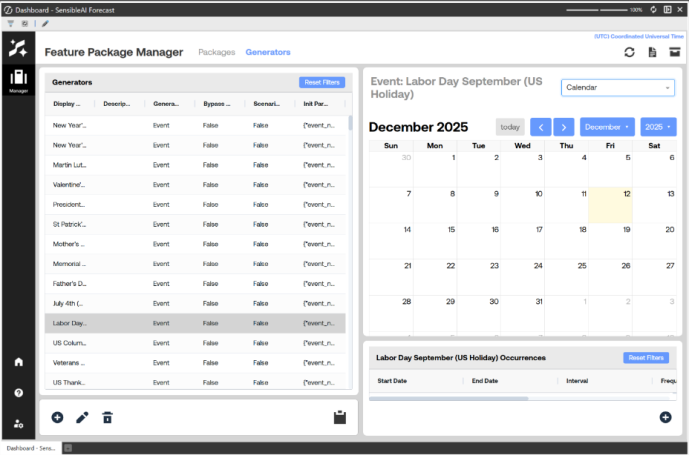Select December 1 on the calendar
Image resolution: width=689 pixels, height=455 pixels.
click(435, 169)
